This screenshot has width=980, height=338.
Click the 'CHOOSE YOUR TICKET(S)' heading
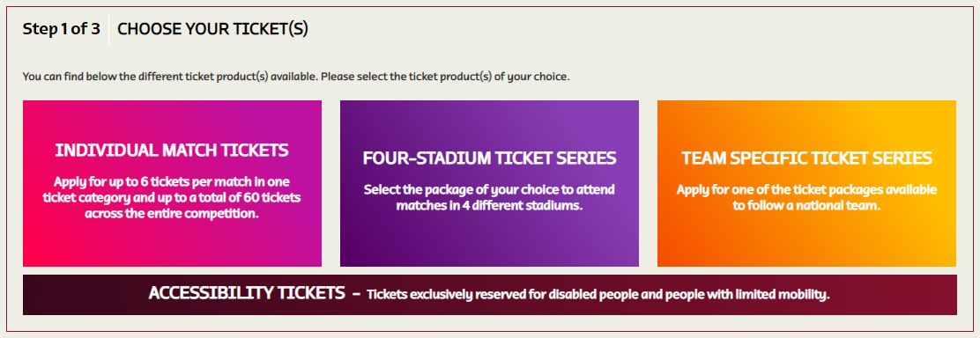pyautogui.click(x=212, y=29)
